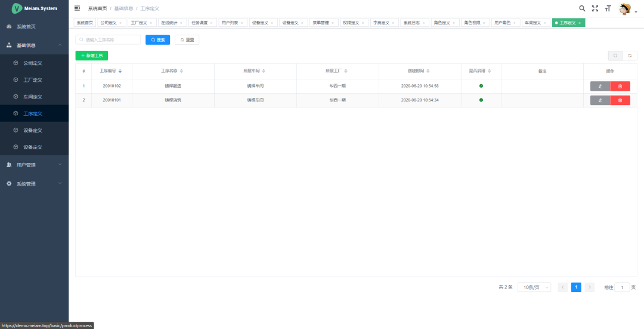Screen dimensions: 644x329
Task: Collapse the sidebar with the hamburger icon
Action: tap(77, 8)
